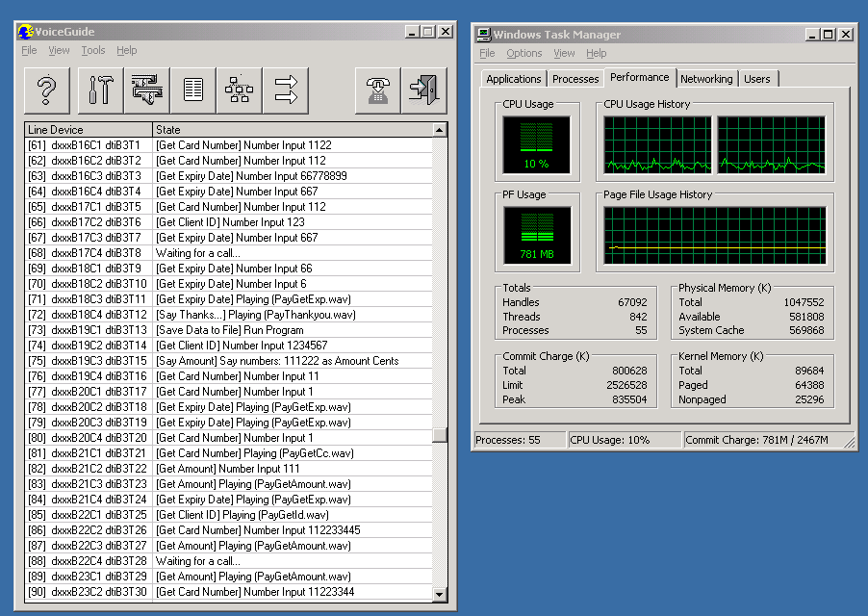868x616 pixels.
Task: Maximize the Windows Task Manager window
Action: tap(829, 35)
